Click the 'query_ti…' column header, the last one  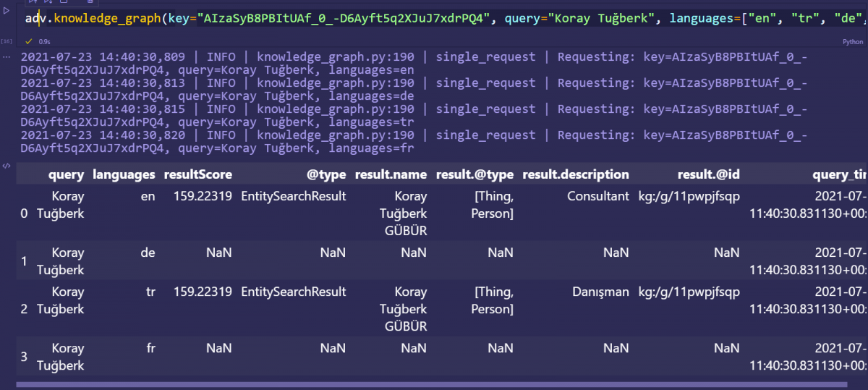tap(840, 174)
